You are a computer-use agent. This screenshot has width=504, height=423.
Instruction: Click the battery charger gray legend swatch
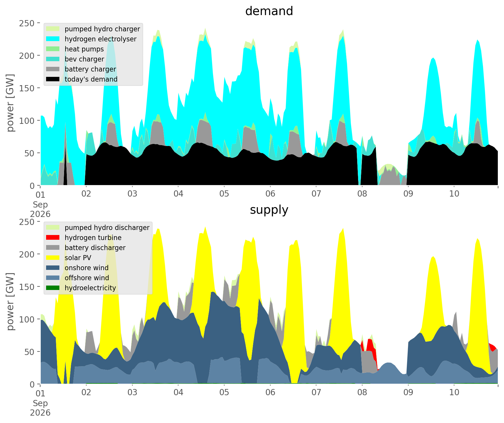pyautogui.click(x=53, y=69)
